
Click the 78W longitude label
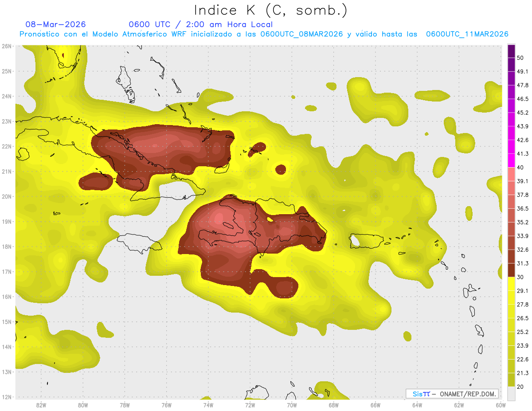click(x=125, y=405)
